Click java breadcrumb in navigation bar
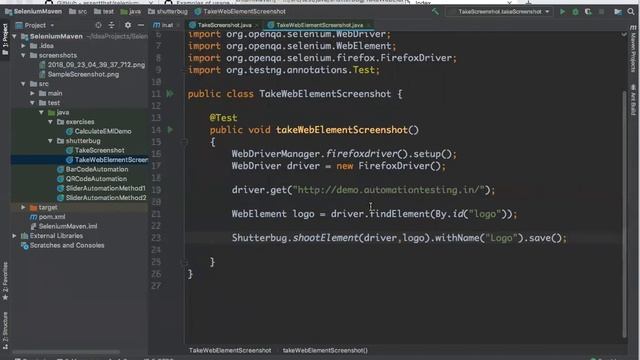Screen dimensions: 640x360 click(x=131, y=11)
